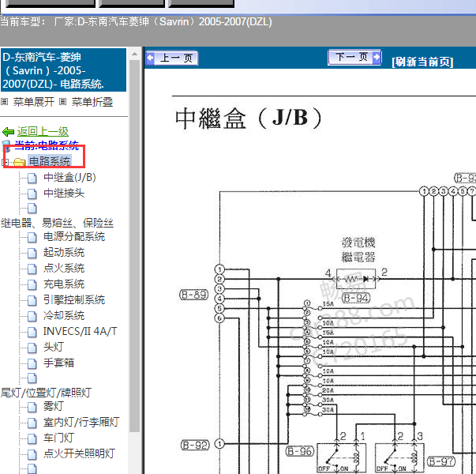Click the sidebar vertical scrollbar thumb
The height and width of the screenshot is (474, 476).
click(x=134, y=246)
